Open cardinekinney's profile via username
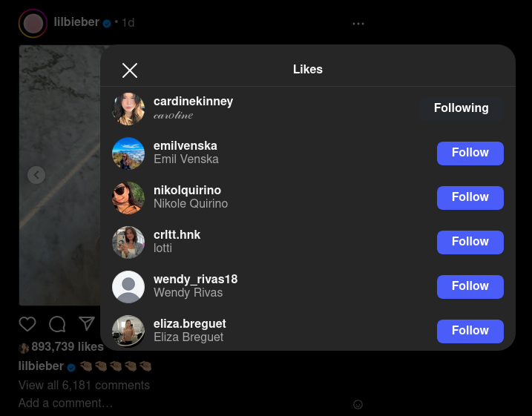Screen dimensions: 532x416 pyautogui.click(x=193, y=102)
